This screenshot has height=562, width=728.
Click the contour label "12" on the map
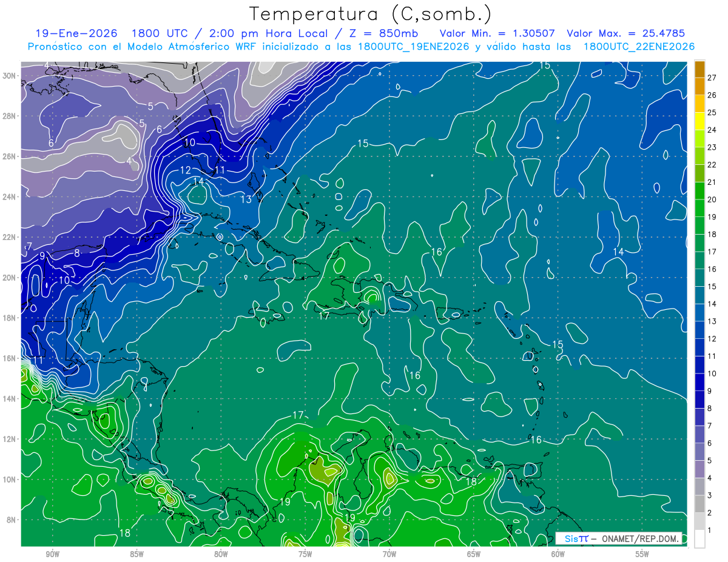pyautogui.click(x=185, y=170)
